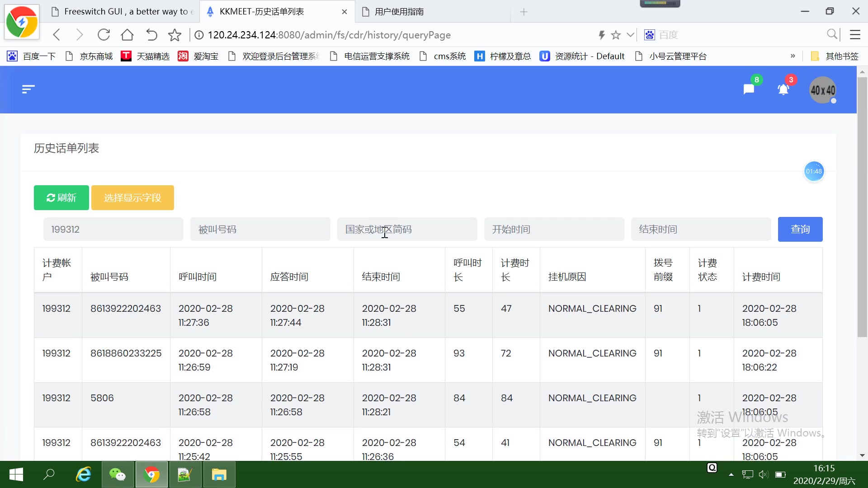Open the cms系统 bookmark
The width and height of the screenshot is (868, 488).
443,56
